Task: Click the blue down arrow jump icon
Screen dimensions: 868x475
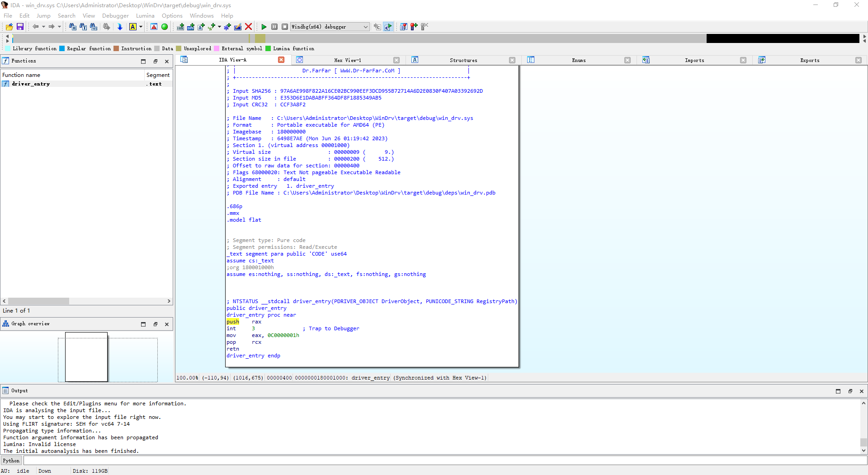Action: click(x=120, y=27)
